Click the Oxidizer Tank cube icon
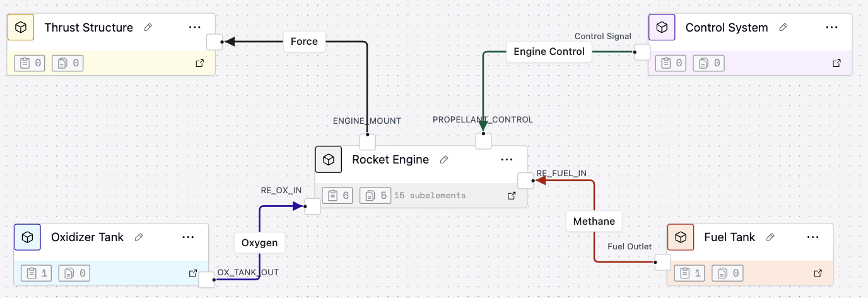The height and width of the screenshot is (298, 868). click(28, 237)
